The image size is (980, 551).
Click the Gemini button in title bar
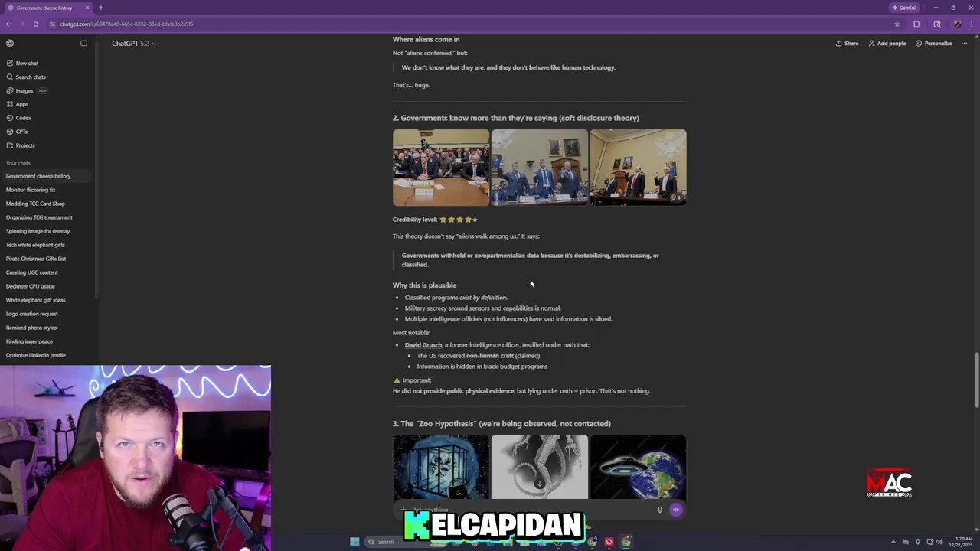904,8
